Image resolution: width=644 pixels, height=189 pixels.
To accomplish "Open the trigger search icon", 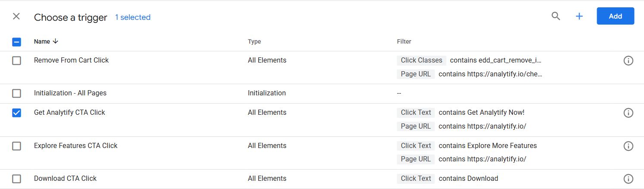I will [x=556, y=16].
